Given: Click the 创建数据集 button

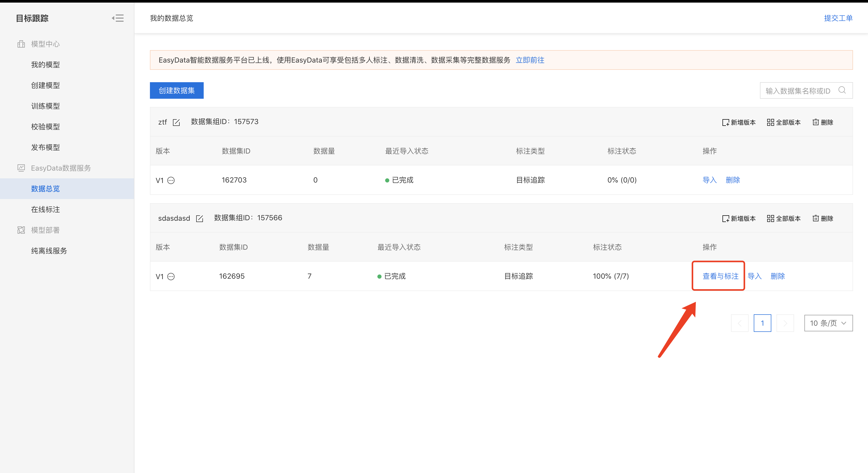Looking at the screenshot, I should pyautogui.click(x=177, y=90).
